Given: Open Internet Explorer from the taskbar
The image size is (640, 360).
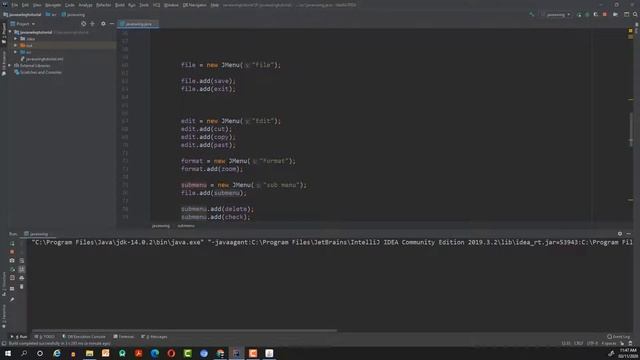Looking at the screenshot, I should tap(57, 353).
